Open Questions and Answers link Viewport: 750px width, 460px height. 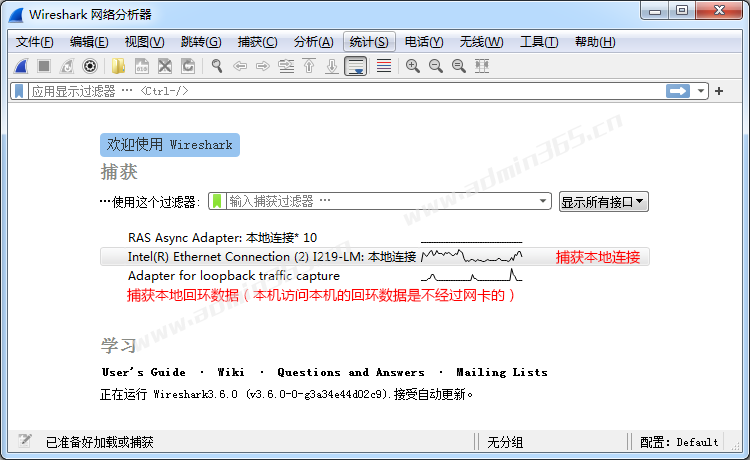click(351, 372)
